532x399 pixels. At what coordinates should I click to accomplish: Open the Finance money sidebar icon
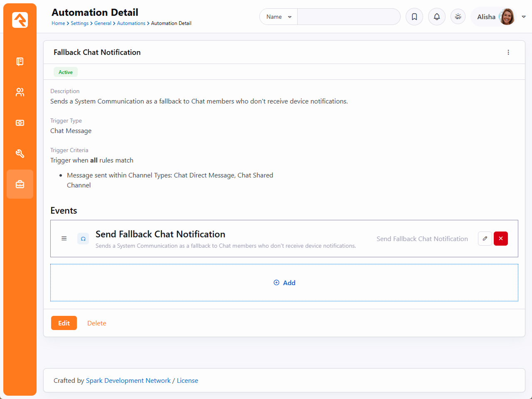click(x=20, y=123)
